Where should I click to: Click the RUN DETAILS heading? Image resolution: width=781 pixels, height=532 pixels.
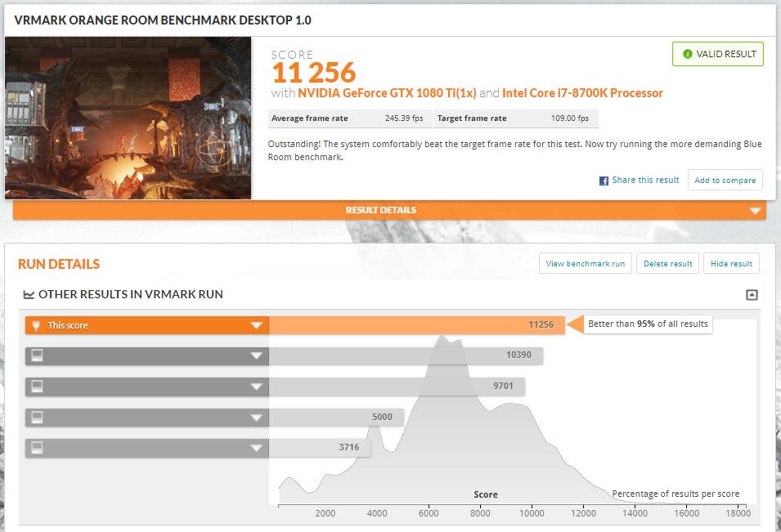coord(59,264)
